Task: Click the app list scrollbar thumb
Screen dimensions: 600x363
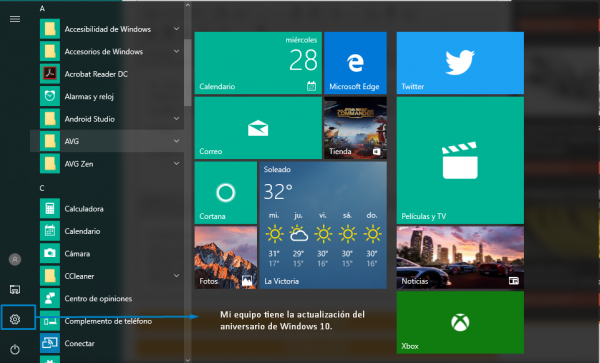Action: [188, 72]
